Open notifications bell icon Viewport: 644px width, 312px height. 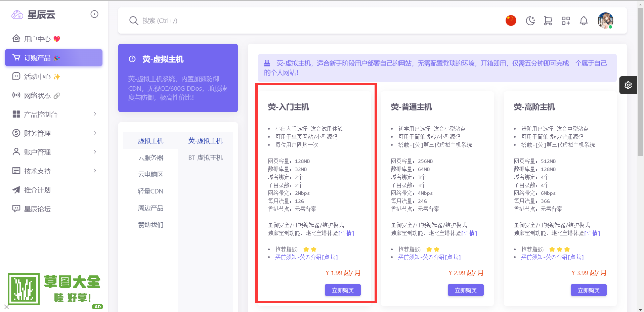pyautogui.click(x=584, y=21)
